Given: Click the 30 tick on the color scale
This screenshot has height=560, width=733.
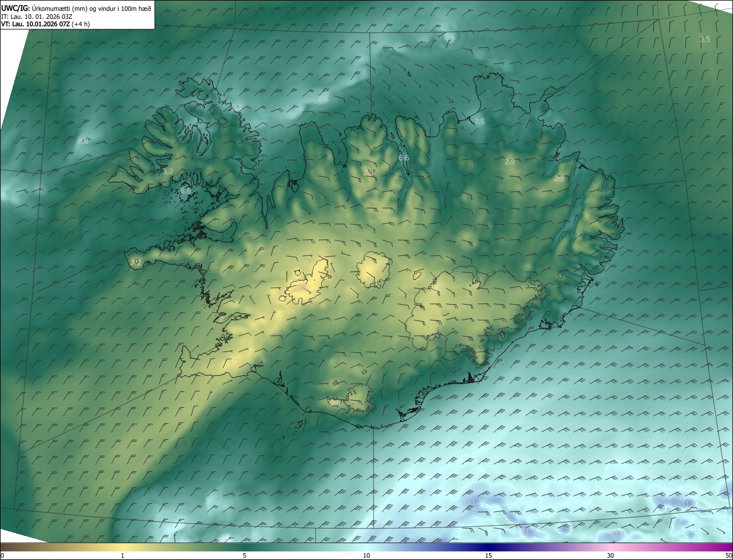Looking at the screenshot, I should point(610,555).
